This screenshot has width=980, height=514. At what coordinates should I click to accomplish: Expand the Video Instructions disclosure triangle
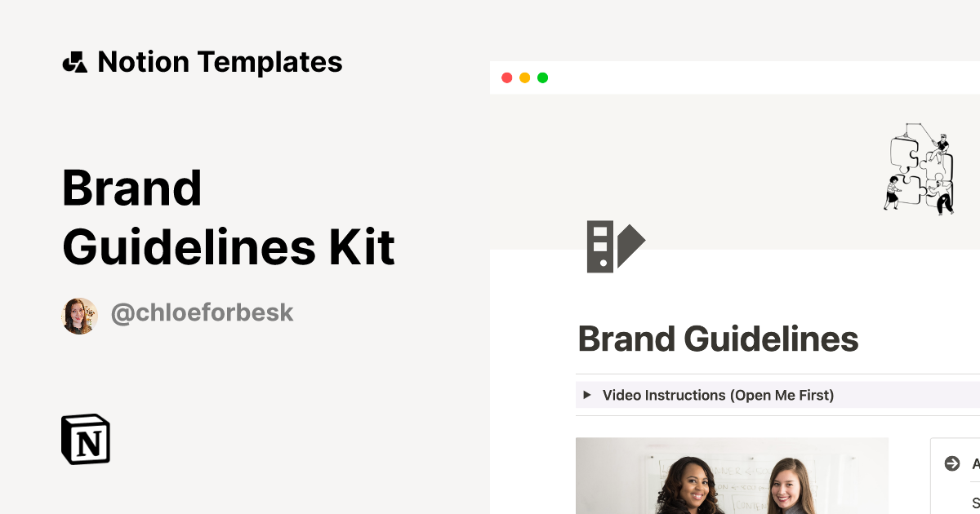[587, 395]
